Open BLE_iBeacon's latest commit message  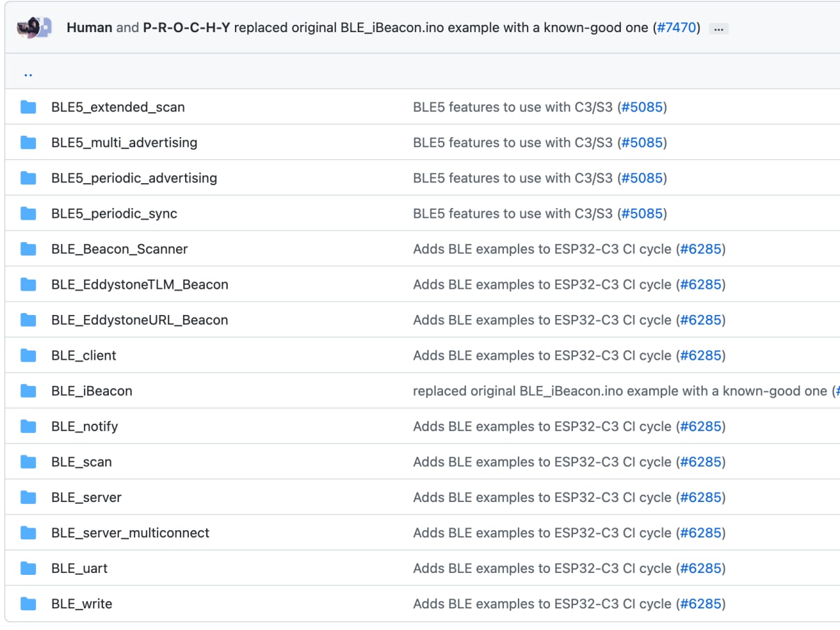(619, 391)
